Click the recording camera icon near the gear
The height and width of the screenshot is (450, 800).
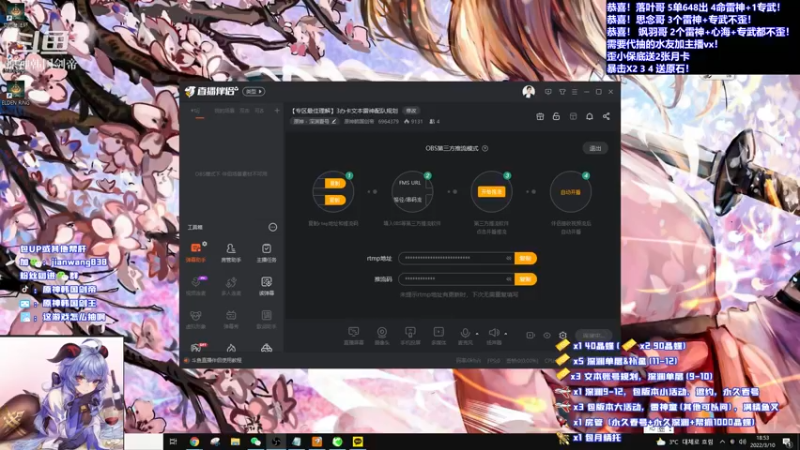pyautogui.click(x=530, y=335)
